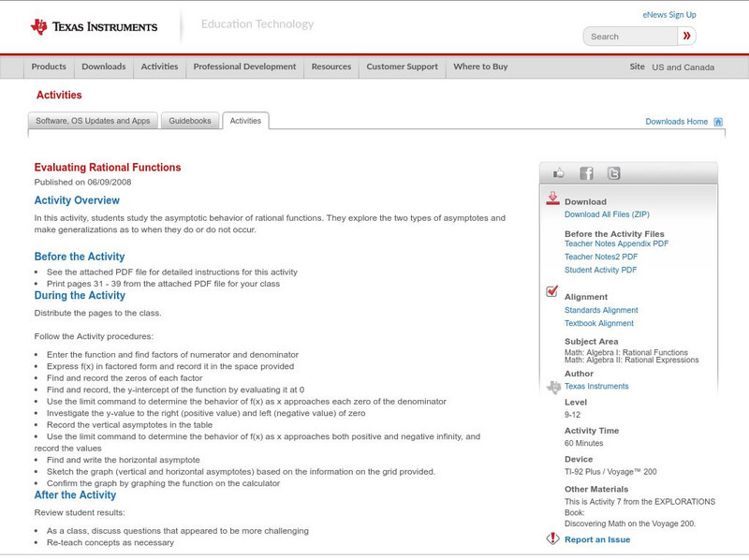749x560 pixels.
Task: Click the During the Activity heading
Action: 80,295
